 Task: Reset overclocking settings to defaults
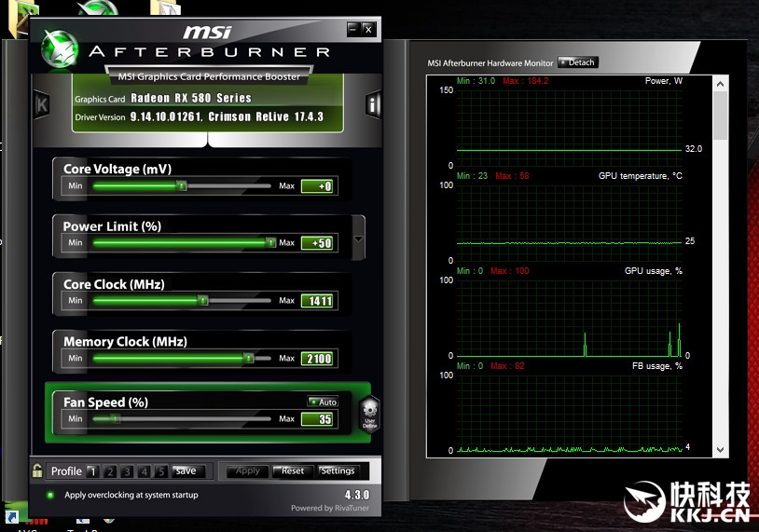[x=293, y=471]
